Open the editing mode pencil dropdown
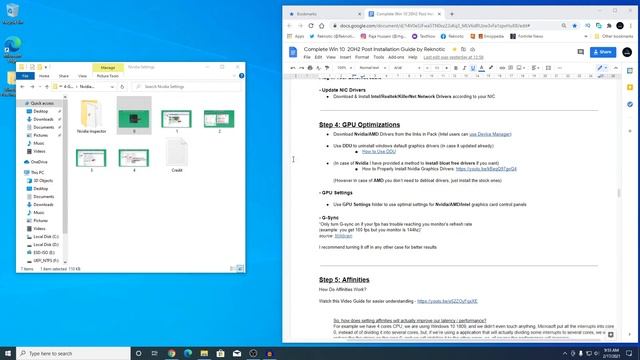Screen dimensions: 640x360 602,68
